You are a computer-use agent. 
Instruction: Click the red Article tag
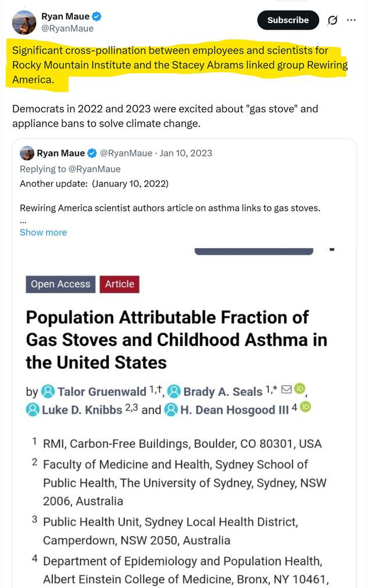pos(120,284)
